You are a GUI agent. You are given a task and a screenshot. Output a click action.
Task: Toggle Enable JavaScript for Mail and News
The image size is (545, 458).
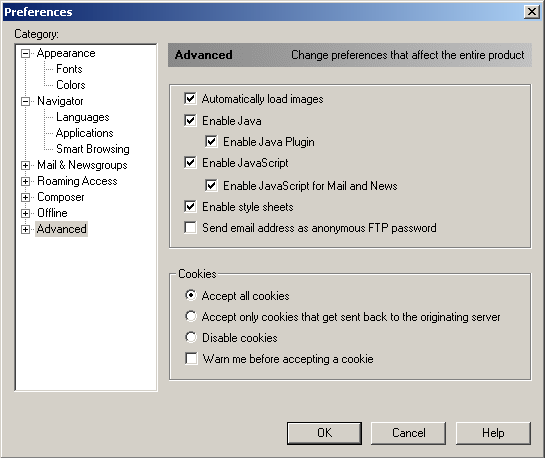(x=211, y=186)
